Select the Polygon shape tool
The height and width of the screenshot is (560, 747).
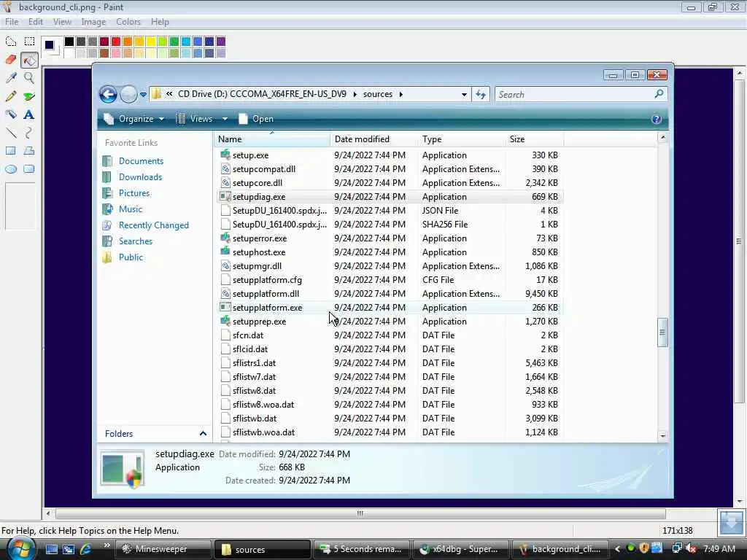[29, 151]
